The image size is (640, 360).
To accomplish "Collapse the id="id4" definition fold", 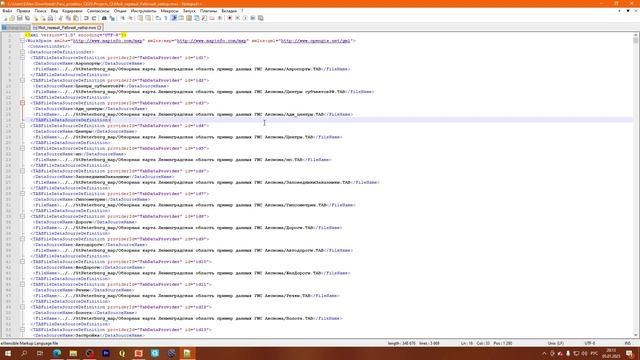I will [22, 126].
